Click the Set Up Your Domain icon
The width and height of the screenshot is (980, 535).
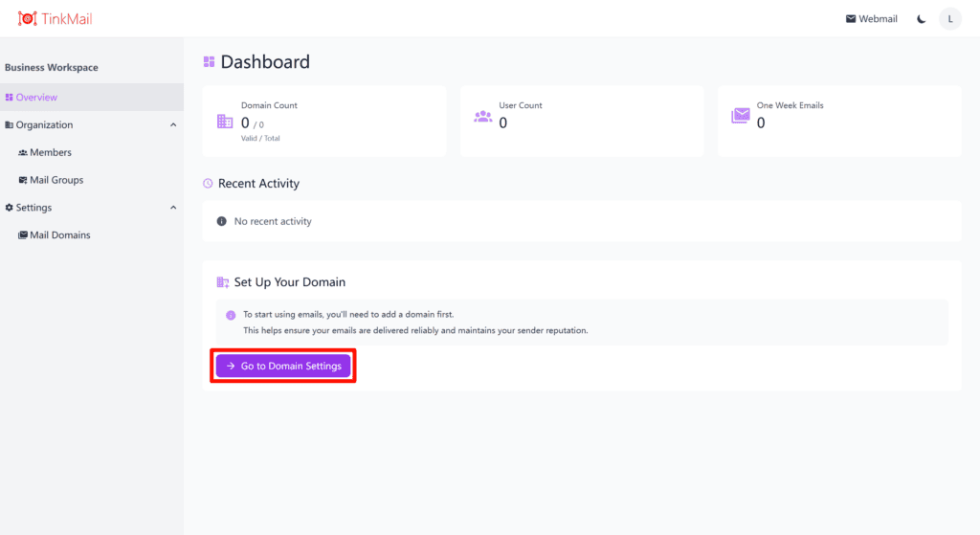pos(222,282)
